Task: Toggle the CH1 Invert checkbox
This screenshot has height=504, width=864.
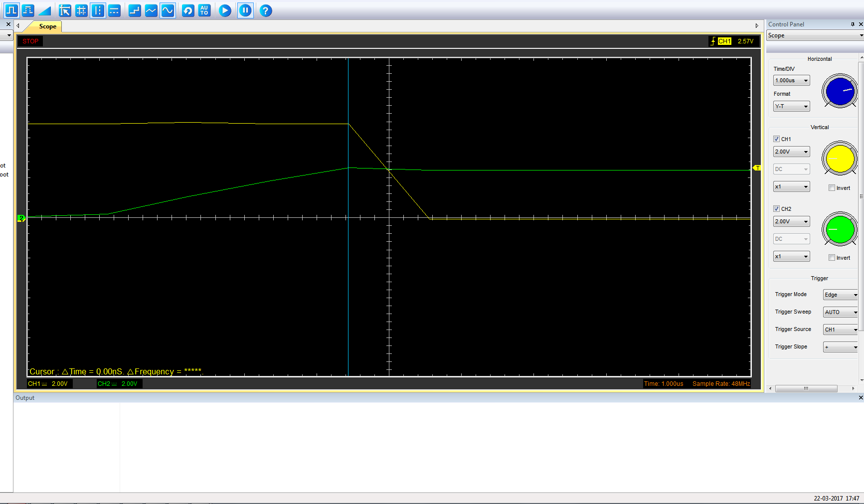Action: pyautogui.click(x=832, y=188)
